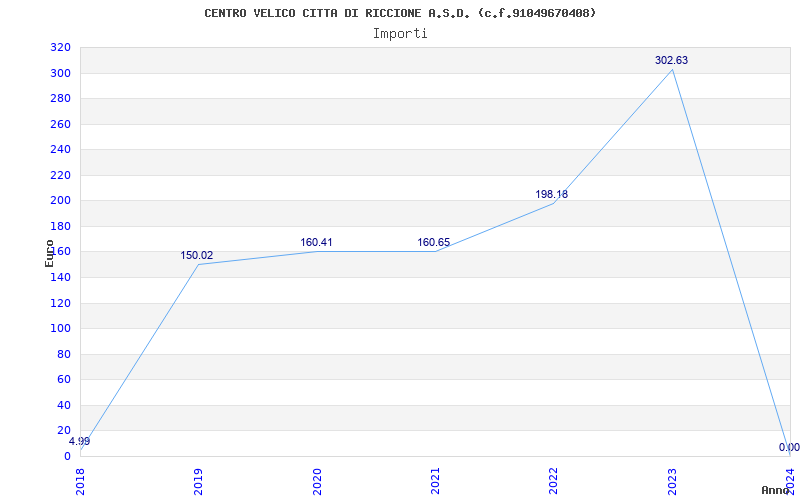Click y-axis tick label 280

[61, 98]
